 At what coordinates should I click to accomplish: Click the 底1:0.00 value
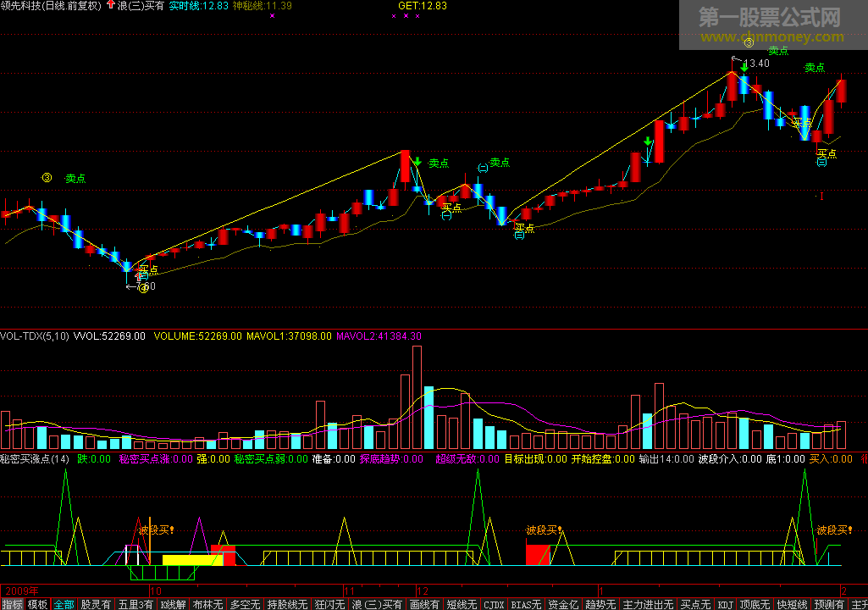786,459
